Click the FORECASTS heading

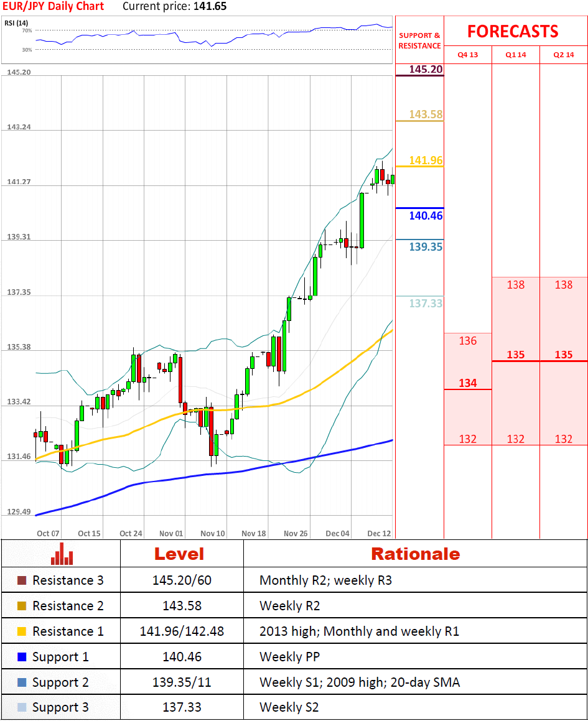tap(513, 31)
